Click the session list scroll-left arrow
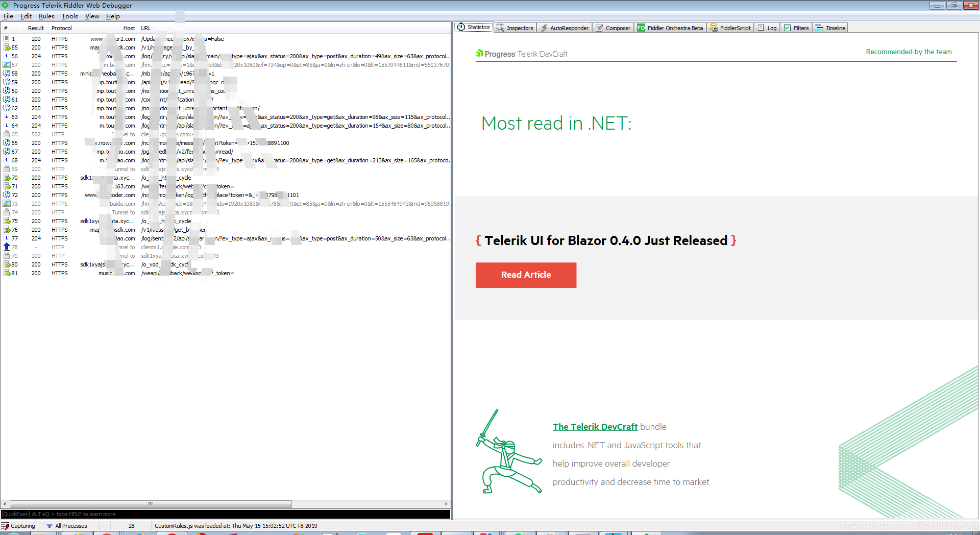This screenshot has width=980, height=535. coord(5,504)
